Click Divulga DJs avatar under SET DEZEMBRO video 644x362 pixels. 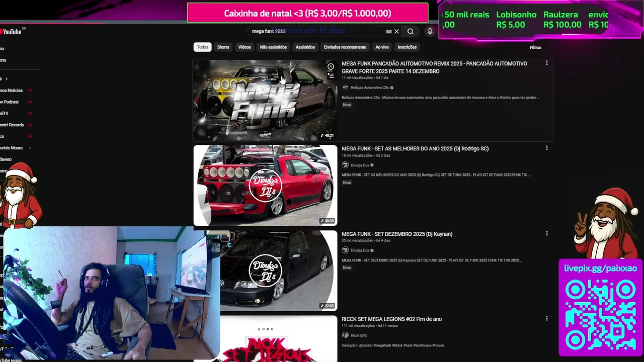pos(345,250)
